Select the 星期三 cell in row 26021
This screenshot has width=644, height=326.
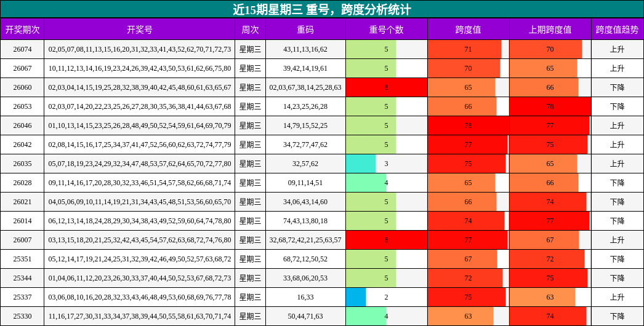250,202
